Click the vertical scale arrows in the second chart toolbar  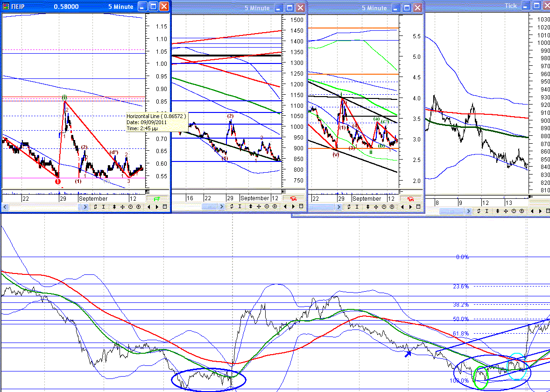click(251, 207)
